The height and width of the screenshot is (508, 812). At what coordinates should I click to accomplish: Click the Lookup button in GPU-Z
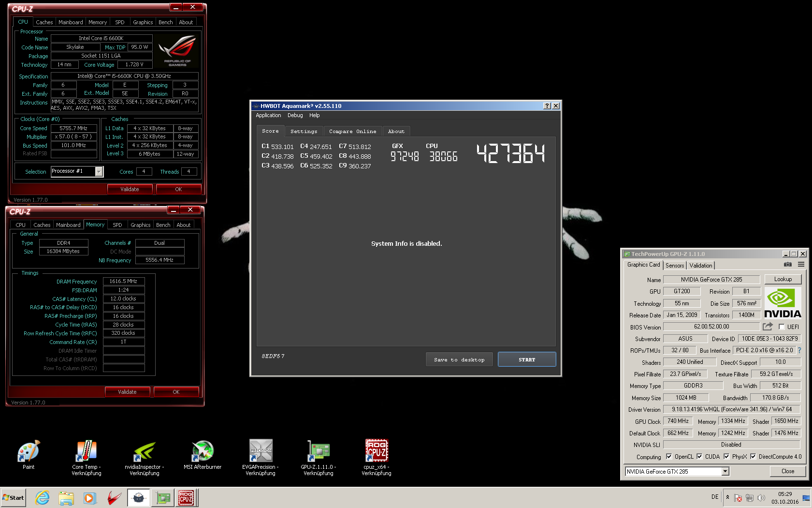coord(783,279)
